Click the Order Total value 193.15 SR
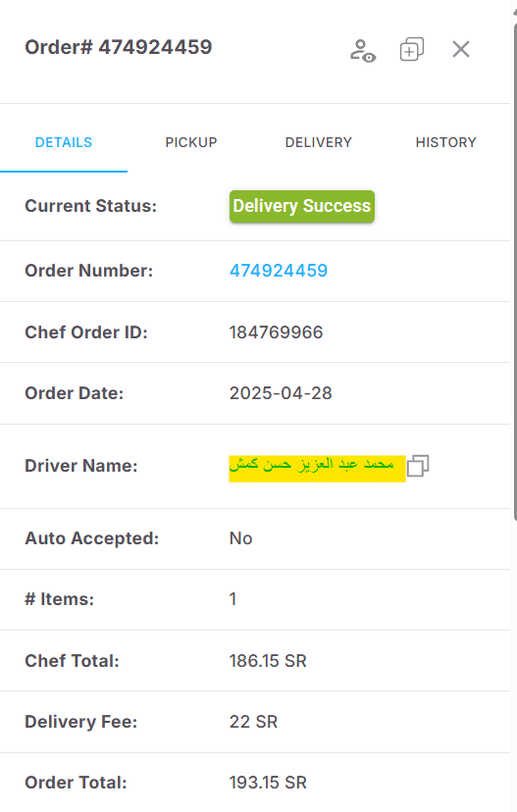The width and height of the screenshot is (517, 812). (x=268, y=782)
